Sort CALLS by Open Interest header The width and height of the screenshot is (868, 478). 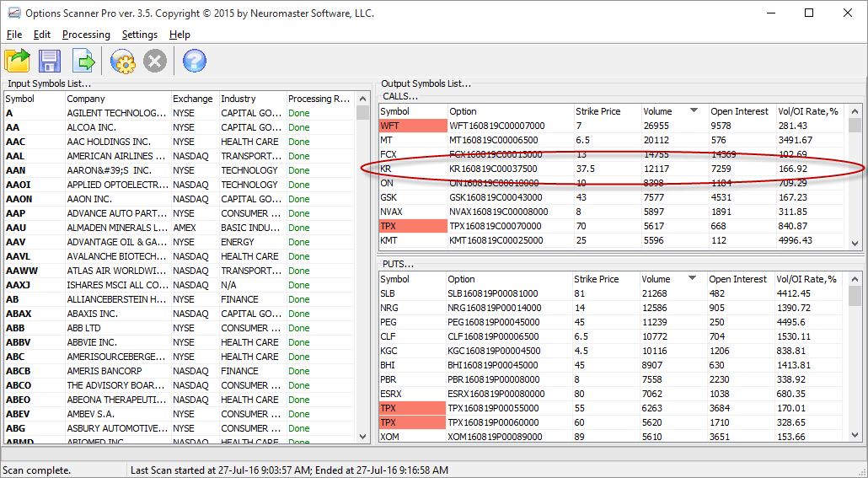pyautogui.click(x=742, y=111)
